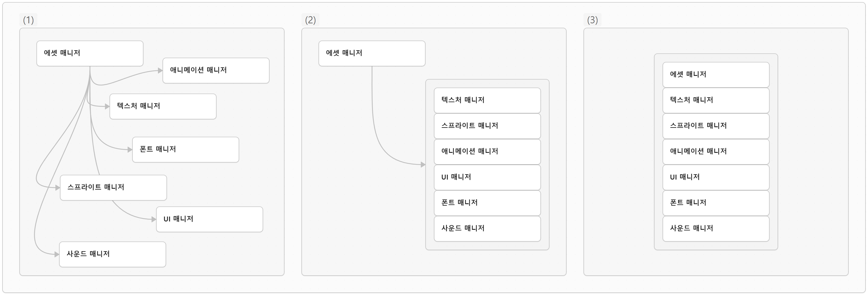Click the 에셋 매니저 node in diagram (3)
868x295 pixels.
(x=716, y=75)
